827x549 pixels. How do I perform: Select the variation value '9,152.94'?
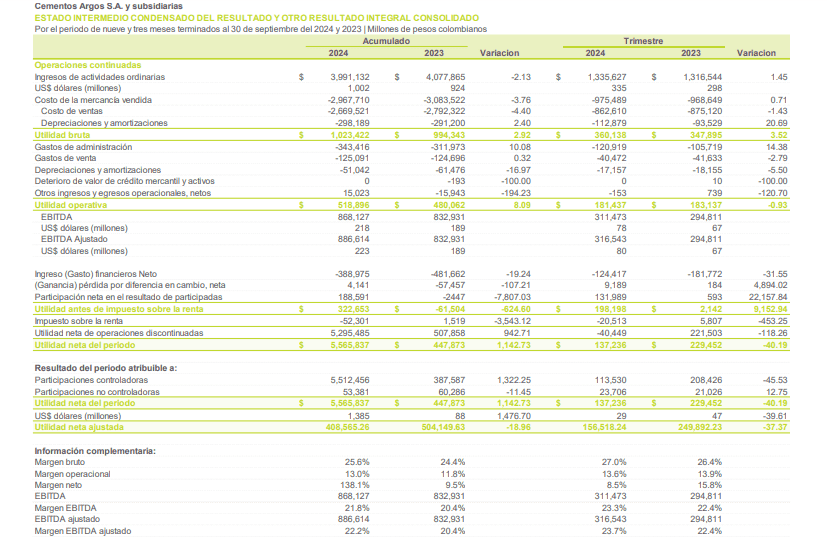pos(770,310)
